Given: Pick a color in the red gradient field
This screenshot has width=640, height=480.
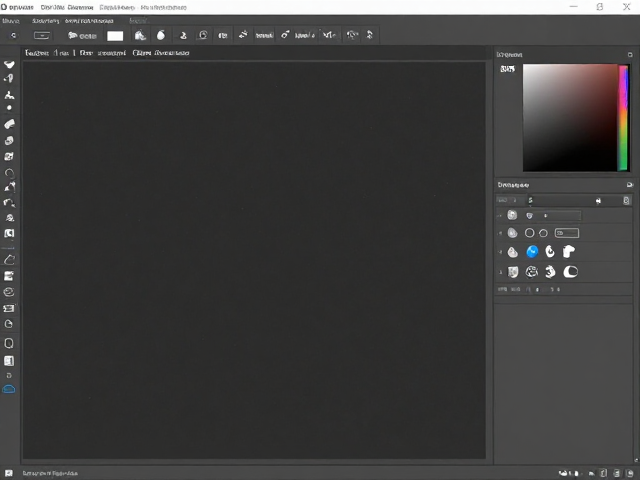Looking at the screenshot, I should tap(570, 118).
